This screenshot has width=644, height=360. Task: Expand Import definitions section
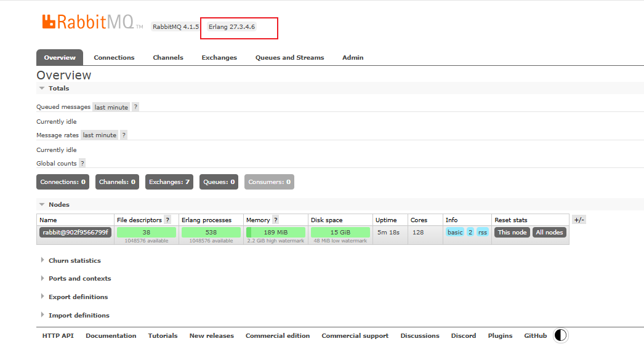pyautogui.click(x=75, y=315)
